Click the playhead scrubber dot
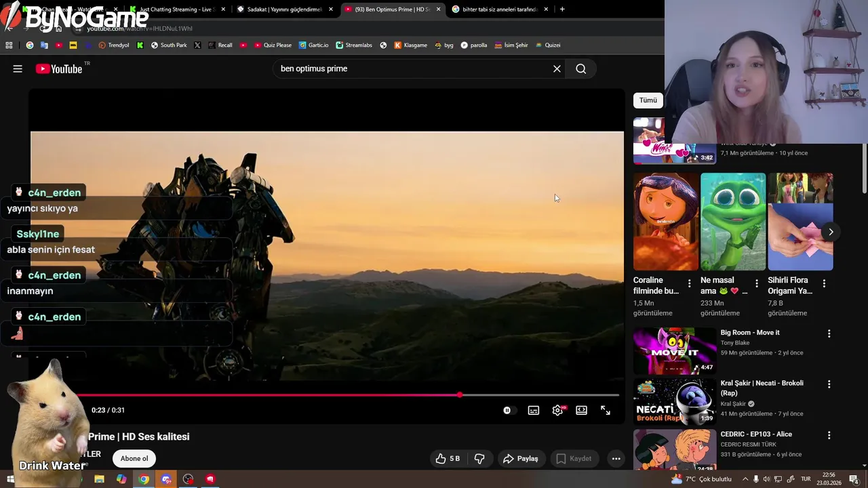This screenshot has height=488, width=868. point(460,394)
